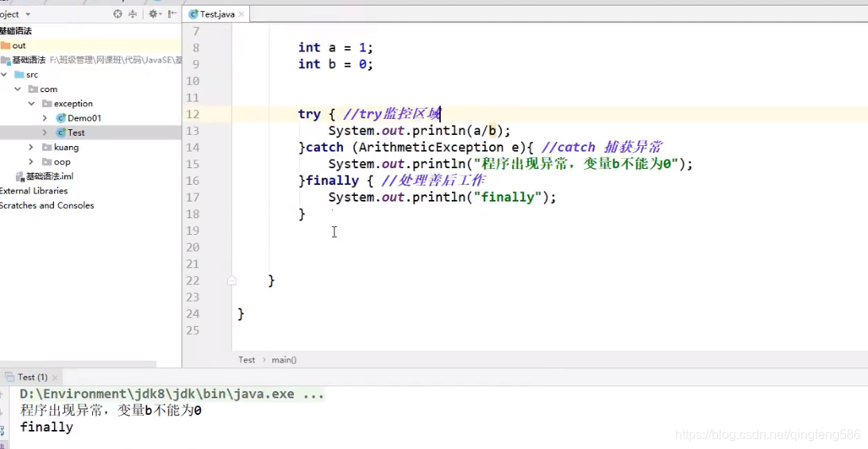
Task: Click the kuang package folder icon
Action: pos(47,147)
